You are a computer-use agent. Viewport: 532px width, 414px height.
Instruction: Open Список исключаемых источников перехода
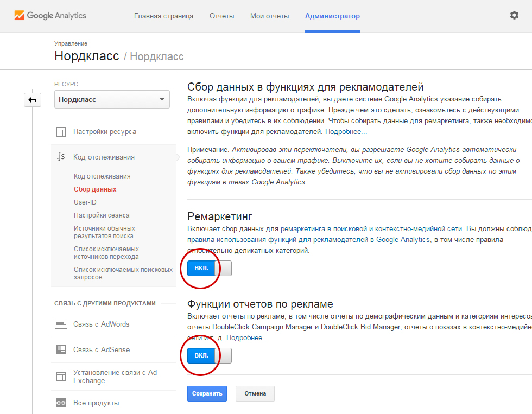pyautogui.click(x=106, y=253)
